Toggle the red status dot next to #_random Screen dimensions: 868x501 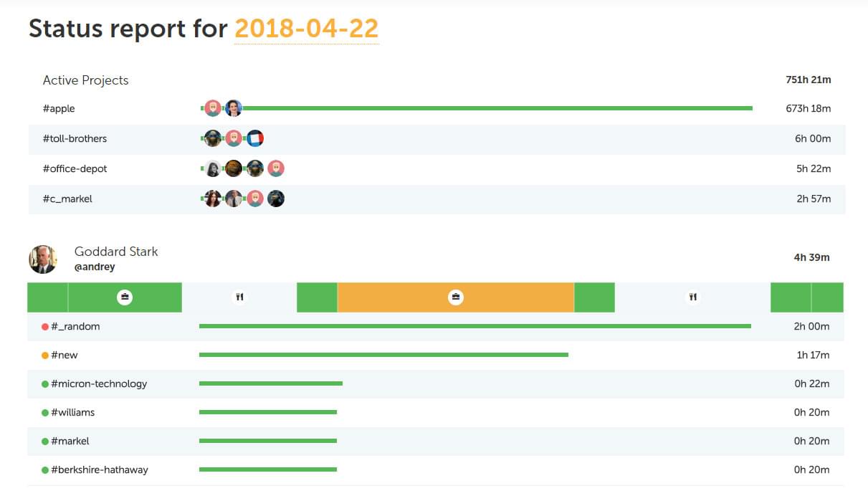pos(44,326)
